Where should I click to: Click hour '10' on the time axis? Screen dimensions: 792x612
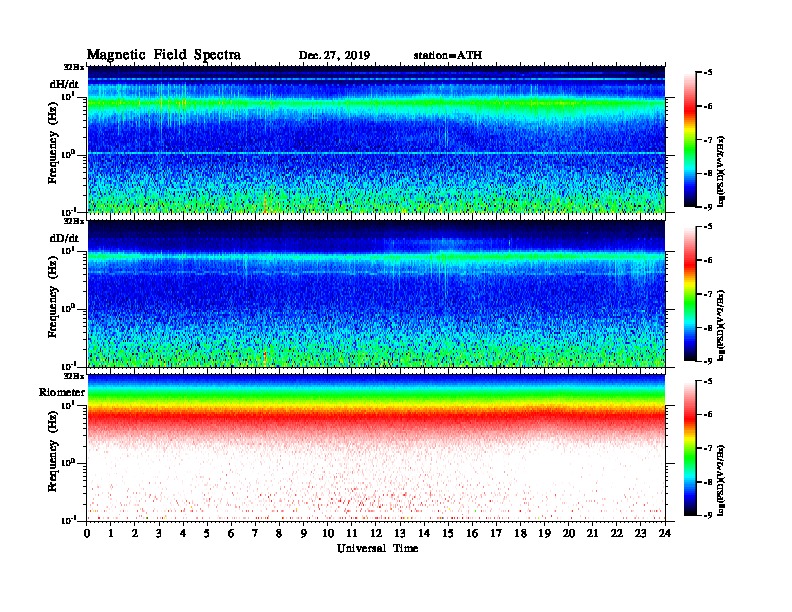[328, 533]
